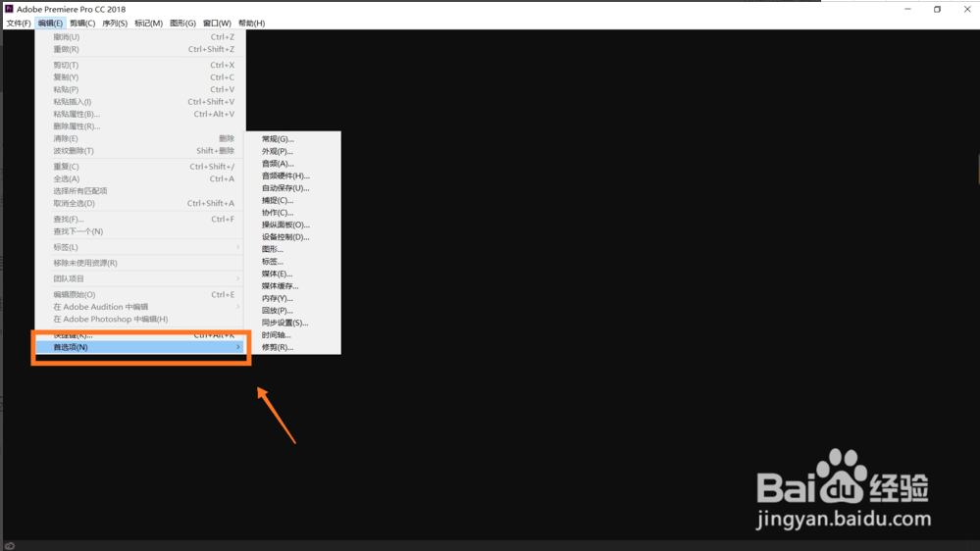Image resolution: width=980 pixels, height=551 pixels.
Task: Choose 粘贴属性(B)... entry
Action: pyautogui.click(x=140, y=115)
